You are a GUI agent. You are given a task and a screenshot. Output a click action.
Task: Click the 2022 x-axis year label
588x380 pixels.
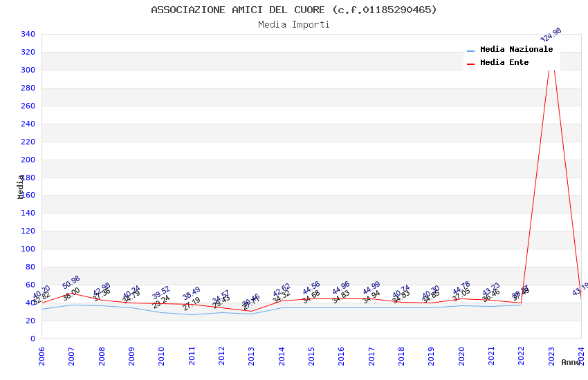point(522,356)
